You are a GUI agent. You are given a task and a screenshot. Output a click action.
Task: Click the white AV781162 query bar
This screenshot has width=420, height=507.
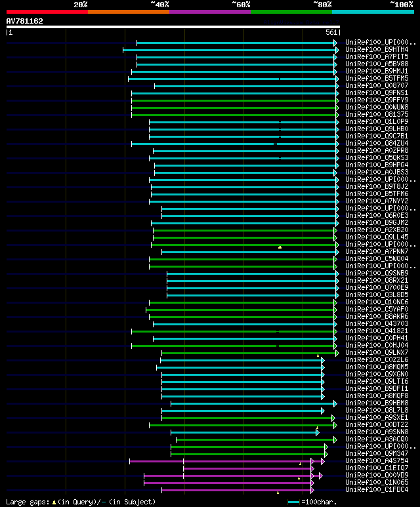coord(173,27)
